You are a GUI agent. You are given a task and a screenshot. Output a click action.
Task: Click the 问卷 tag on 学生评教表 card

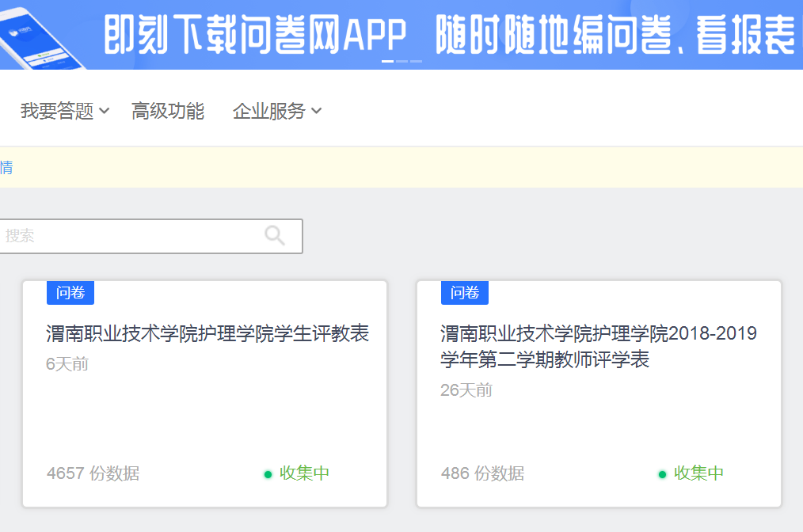tap(70, 292)
